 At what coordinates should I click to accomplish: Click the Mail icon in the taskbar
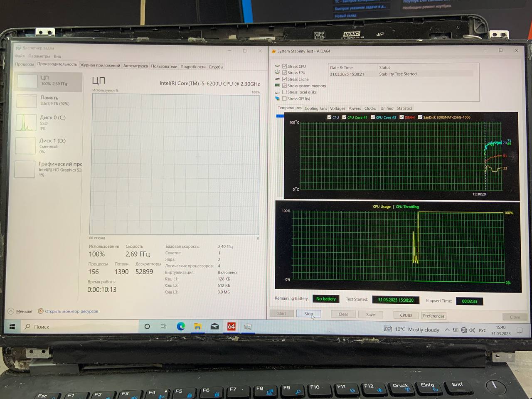coord(214,327)
